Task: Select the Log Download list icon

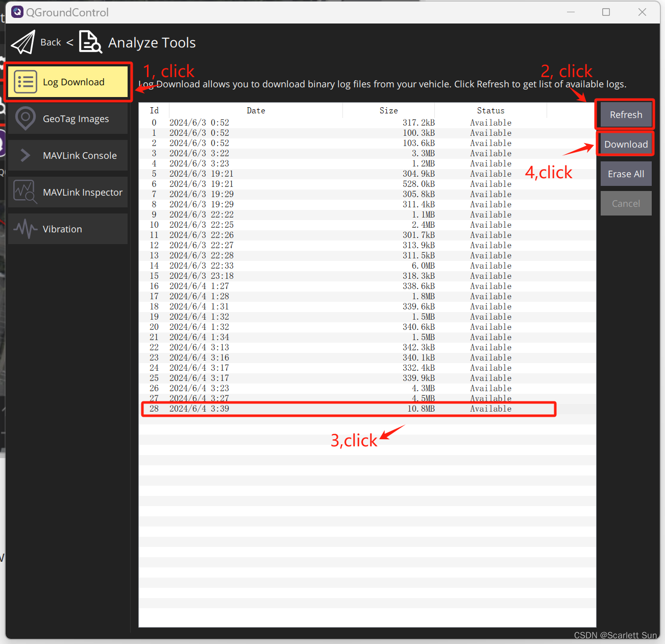Action: 25,81
